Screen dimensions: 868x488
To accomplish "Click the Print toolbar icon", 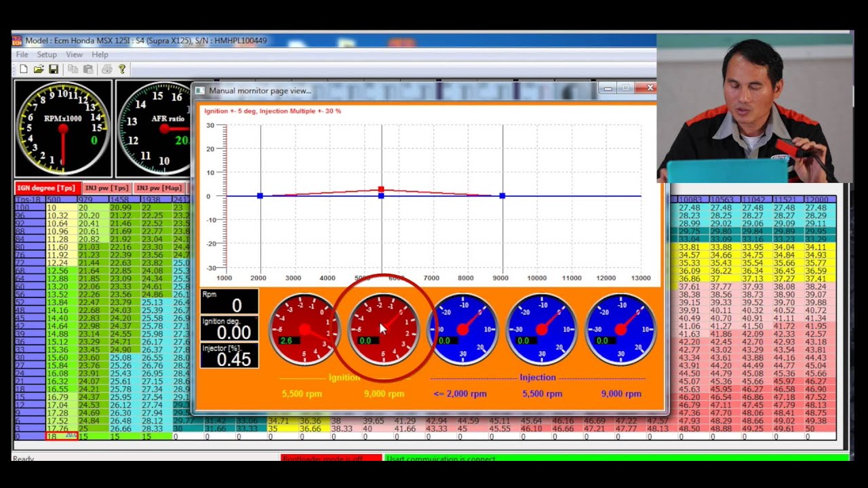I will click(106, 69).
